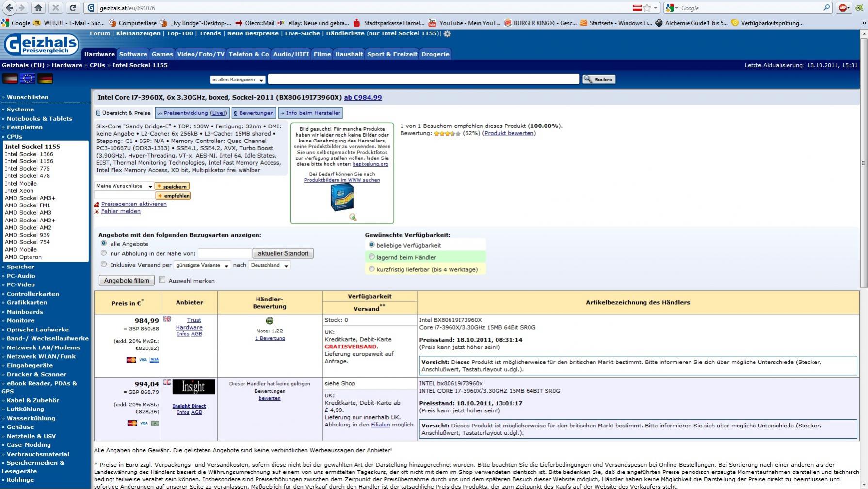Open the ComputerBase bookmark

[133, 23]
